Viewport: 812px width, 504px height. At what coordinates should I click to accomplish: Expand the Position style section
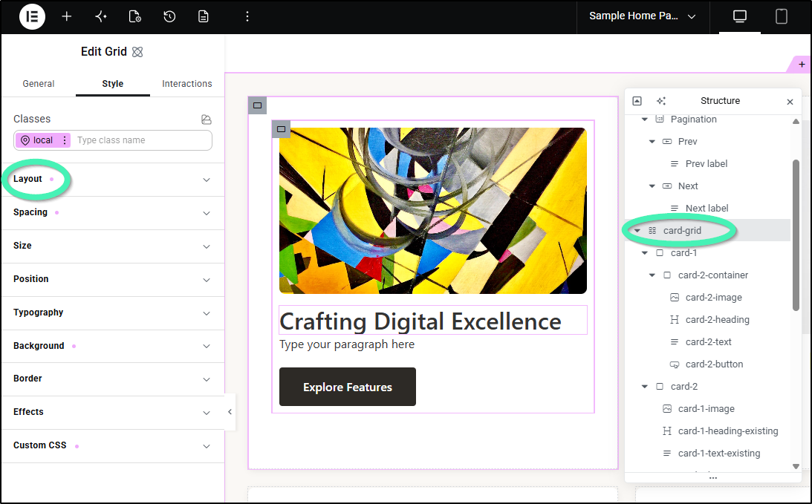[x=112, y=279]
